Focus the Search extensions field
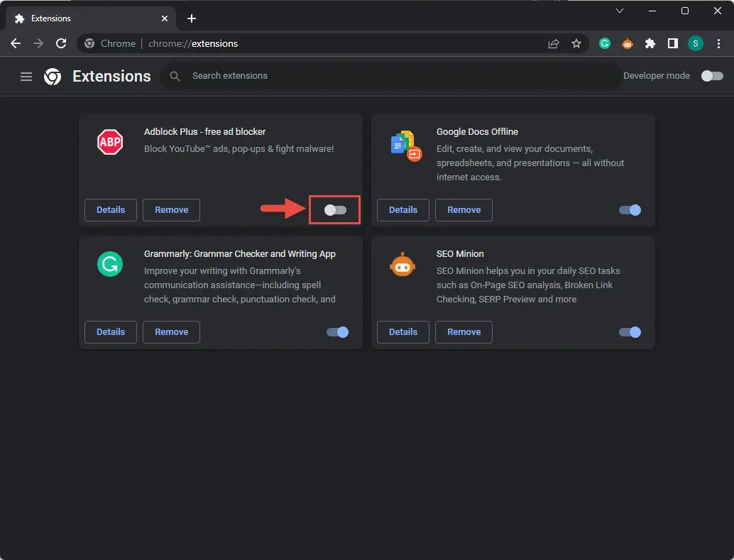Screen dimensions: 734x560 coord(391,76)
